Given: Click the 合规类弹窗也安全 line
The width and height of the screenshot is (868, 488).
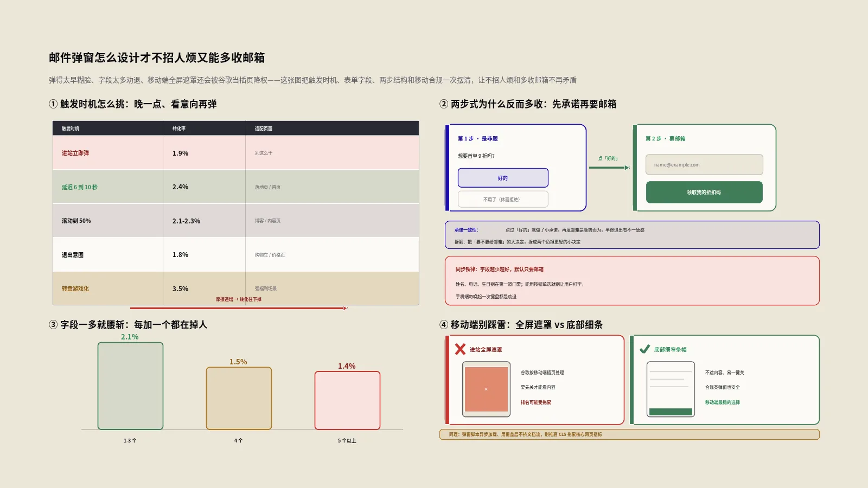Looking at the screenshot, I should [x=722, y=387].
